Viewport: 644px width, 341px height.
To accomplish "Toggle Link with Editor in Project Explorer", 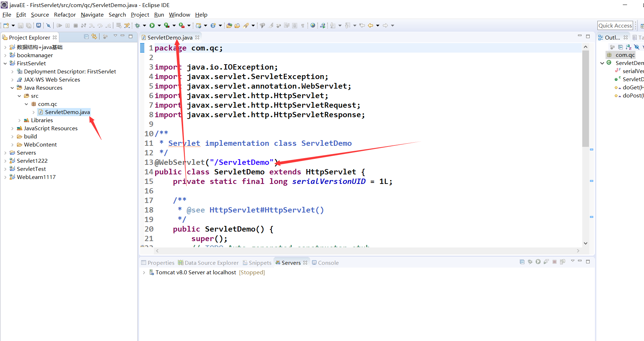I will pos(94,36).
